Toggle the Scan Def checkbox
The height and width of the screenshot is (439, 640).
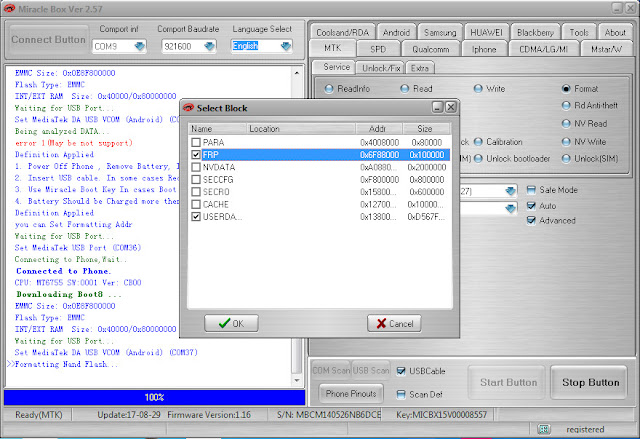click(401, 394)
